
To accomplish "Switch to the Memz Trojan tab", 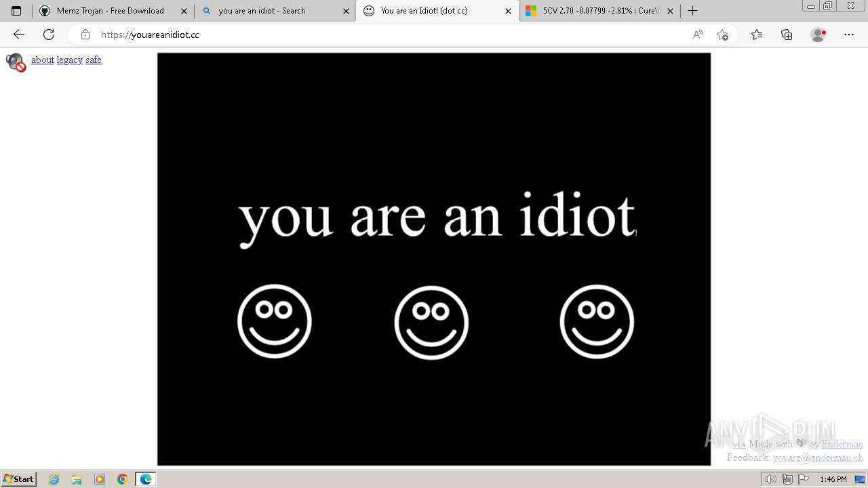I will (112, 11).
